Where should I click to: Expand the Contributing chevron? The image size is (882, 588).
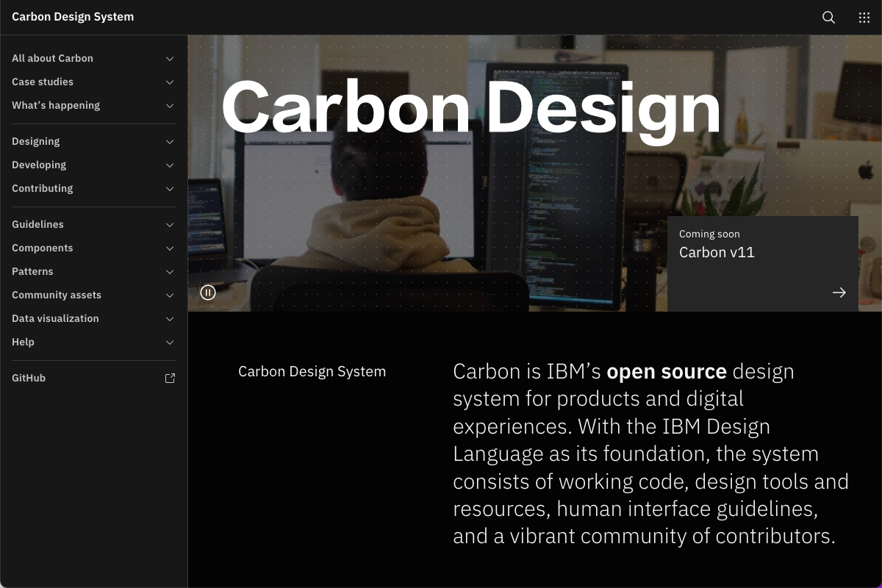pos(170,189)
